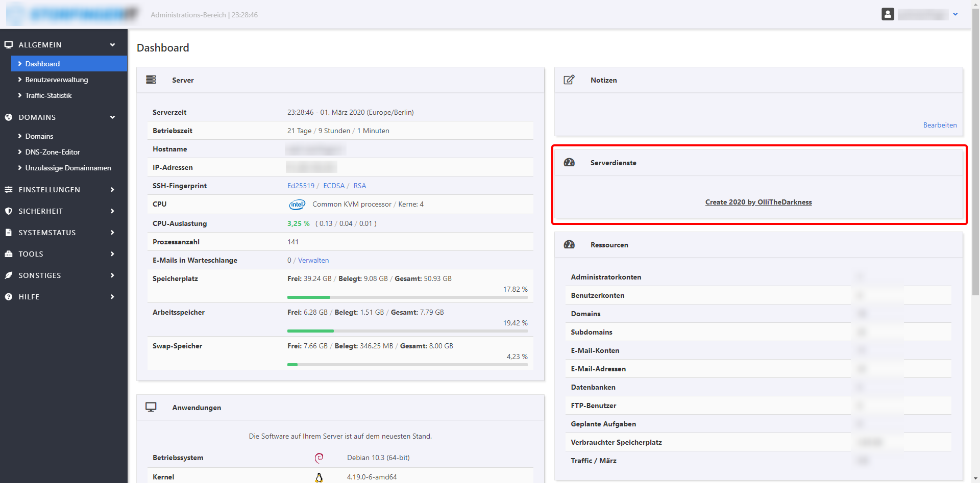The height and width of the screenshot is (483, 980).
Task: Open the user account dropdown arrow
Action: point(955,14)
